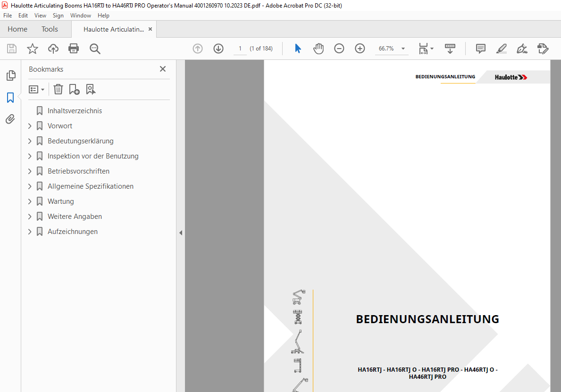Open the Sign menu
561x392 pixels.
(x=58, y=16)
